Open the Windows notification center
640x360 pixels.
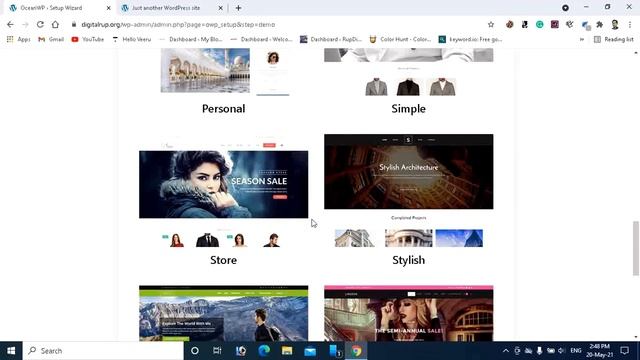[624, 351]
